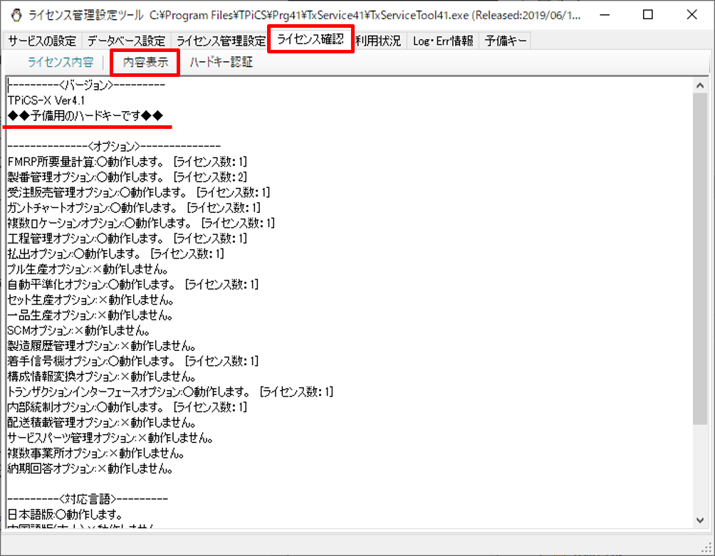Screen dimensions: 715x556
Task: Click the ハードキー認証 button
Action: click(221, 62)
